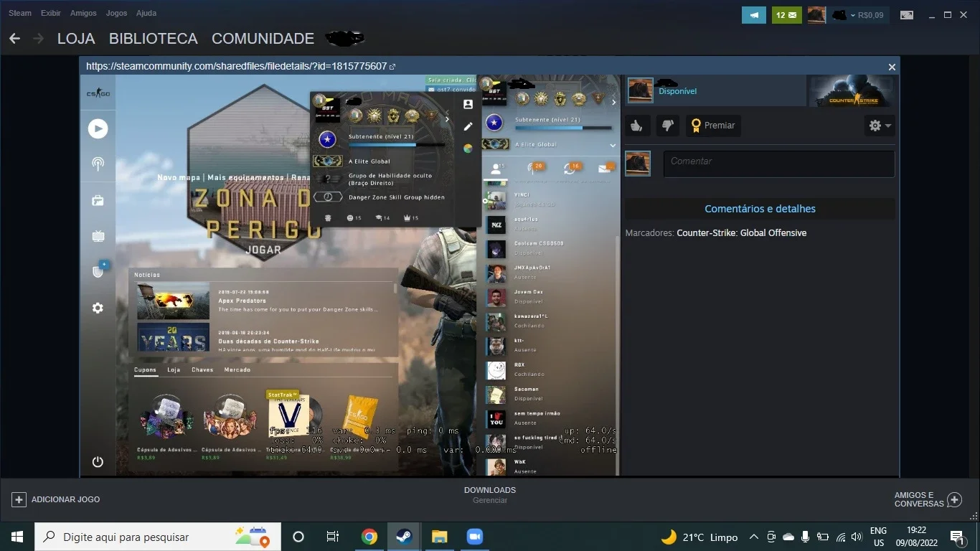Click the CS:GO logo in the sidebar
Image resolution: width=980 pixels, height=551 pixels.
[98, 94]
